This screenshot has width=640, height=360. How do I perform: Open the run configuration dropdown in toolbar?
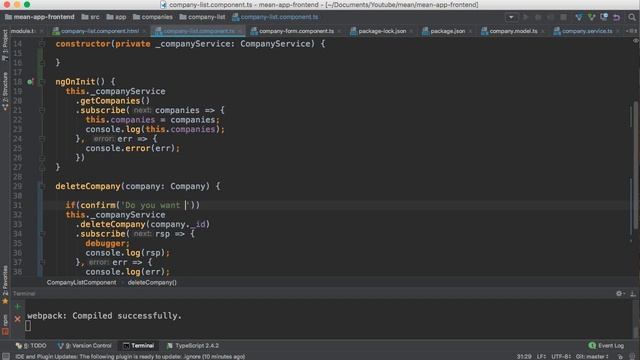511,17
